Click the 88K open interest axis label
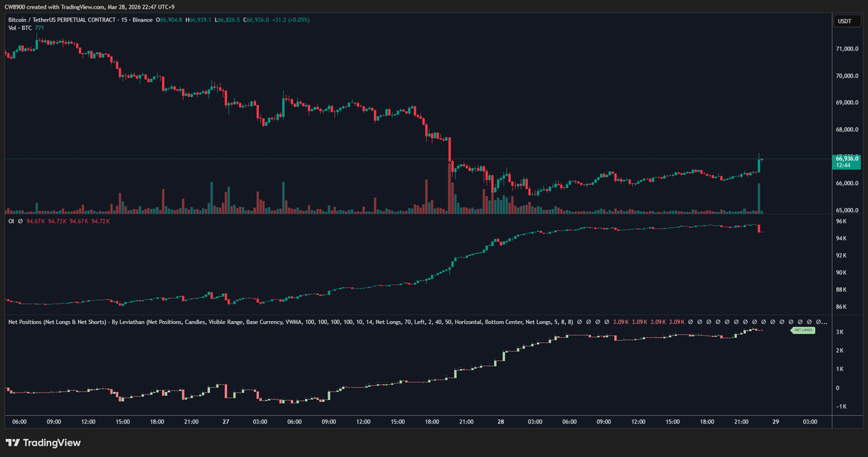Screen dimensions: 868x457 point(841,290)
